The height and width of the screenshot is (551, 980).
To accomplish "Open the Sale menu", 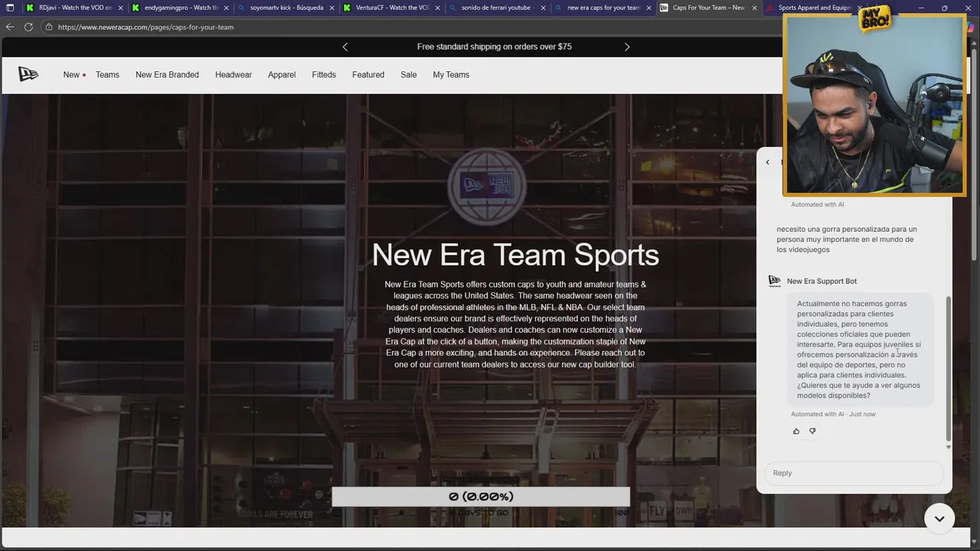I will [x=409, y=75].
